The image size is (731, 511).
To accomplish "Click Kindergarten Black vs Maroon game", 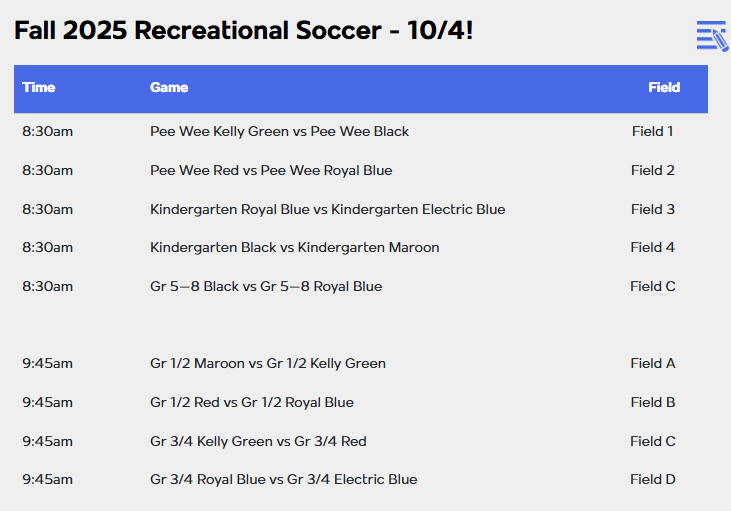I will [x=294, y=247].
